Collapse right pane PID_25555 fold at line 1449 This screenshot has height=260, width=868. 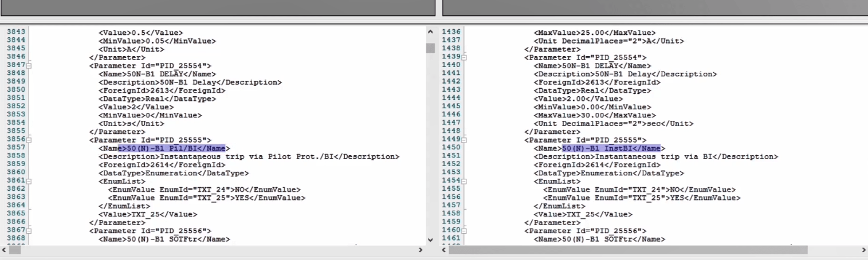coord(464,140)
